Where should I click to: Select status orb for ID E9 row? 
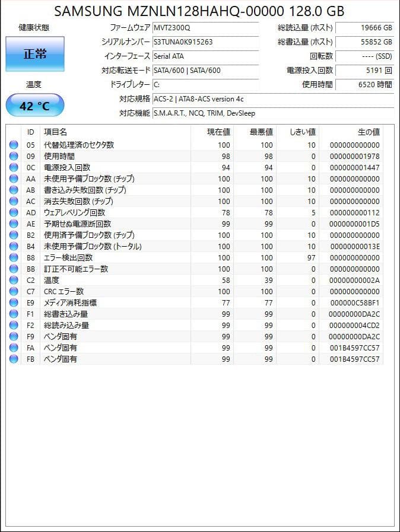(14, 302)
